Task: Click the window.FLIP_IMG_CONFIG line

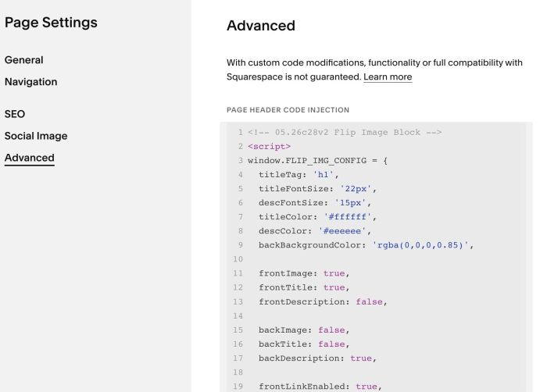Action: point(317,161)
